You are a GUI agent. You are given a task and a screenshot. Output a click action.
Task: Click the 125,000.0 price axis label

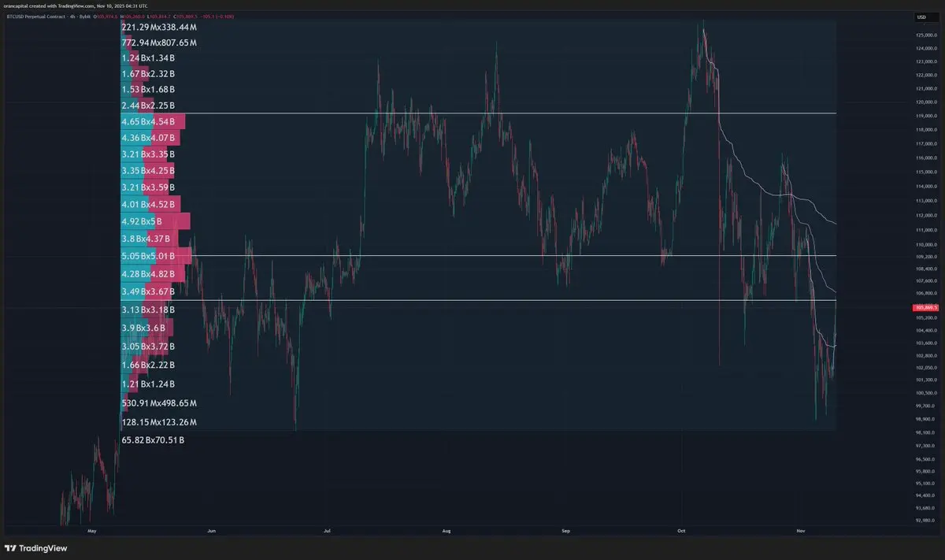tap(925, 35)
